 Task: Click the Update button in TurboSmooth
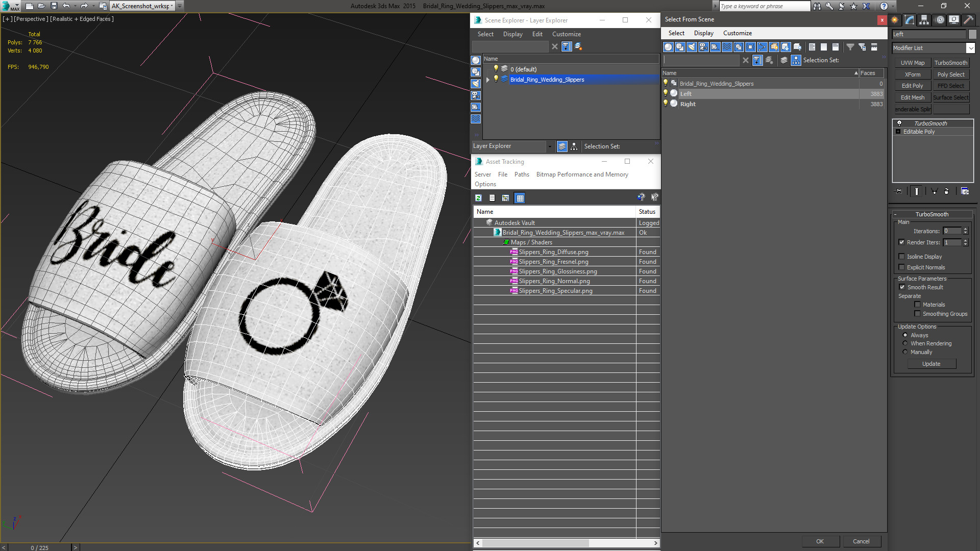[x=931, y=364]
